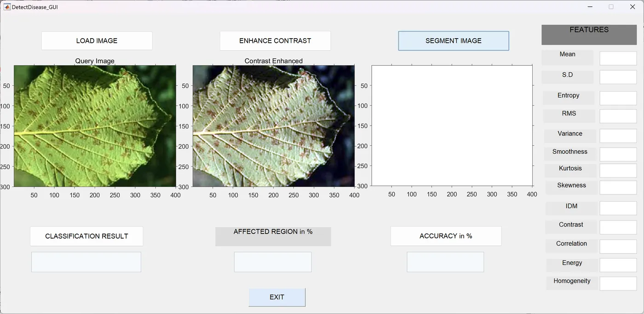Click the LOAD IMAGE button
644x314 pixels.
(x=97, y=40)
